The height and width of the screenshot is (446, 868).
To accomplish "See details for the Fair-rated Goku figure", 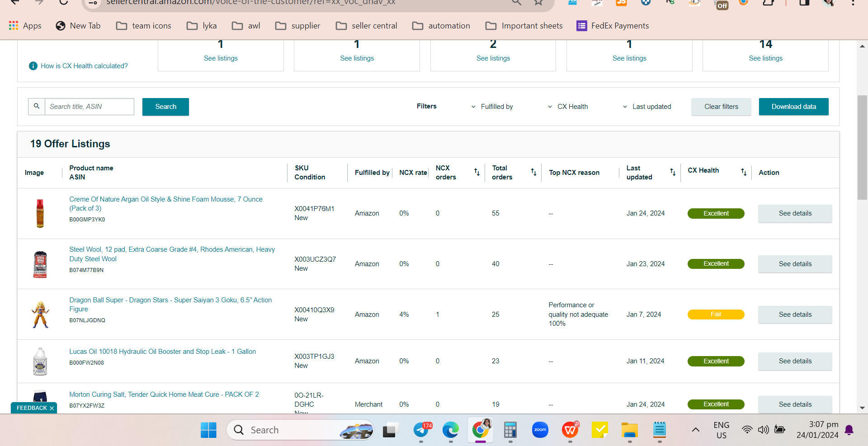I will click(795, 315).
